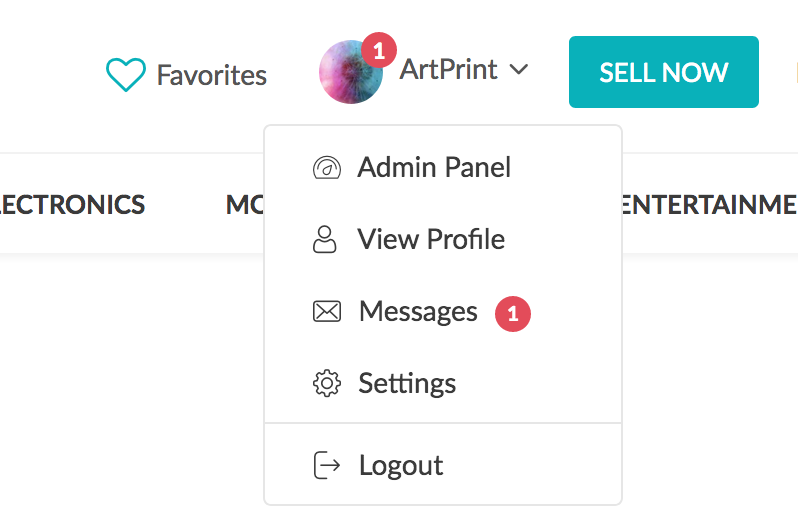Click the ArtPrint profile avatar thumbnail

pyautogui.click(x=349, y=73)
